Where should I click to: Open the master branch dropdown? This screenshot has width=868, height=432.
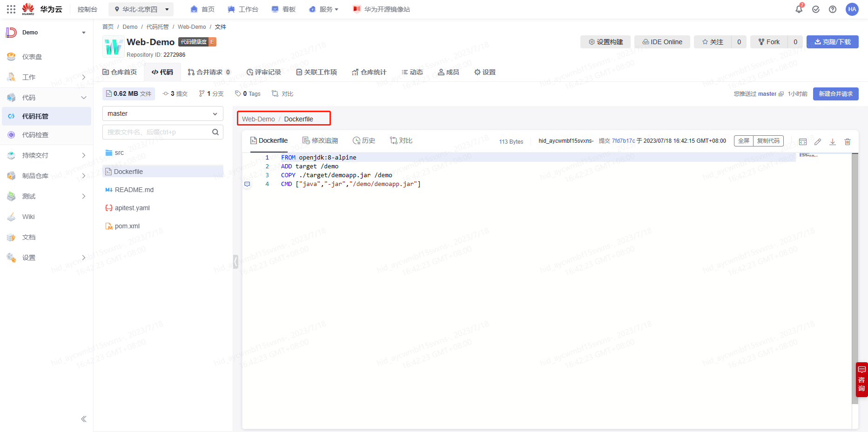click(x=163, y=113)
